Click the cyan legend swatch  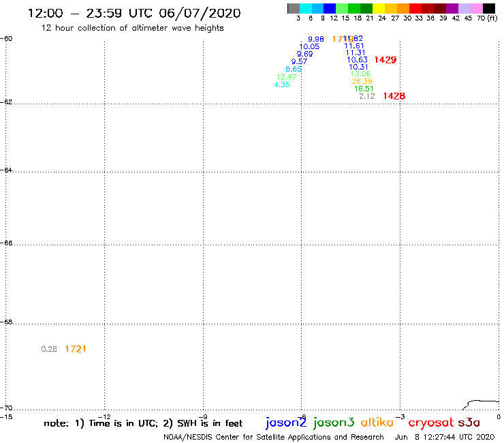[306, 8]
